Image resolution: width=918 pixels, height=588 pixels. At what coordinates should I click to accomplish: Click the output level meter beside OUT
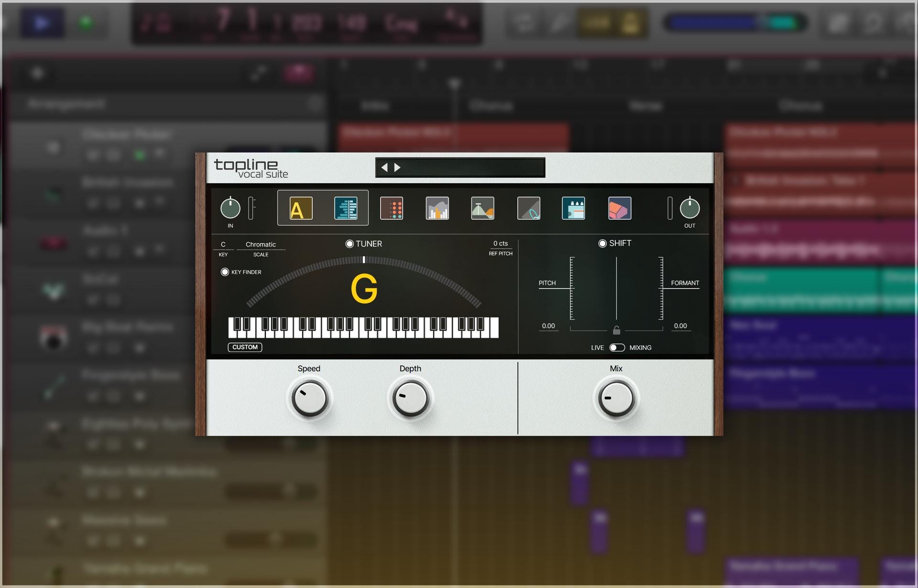[x=670, y=208]
